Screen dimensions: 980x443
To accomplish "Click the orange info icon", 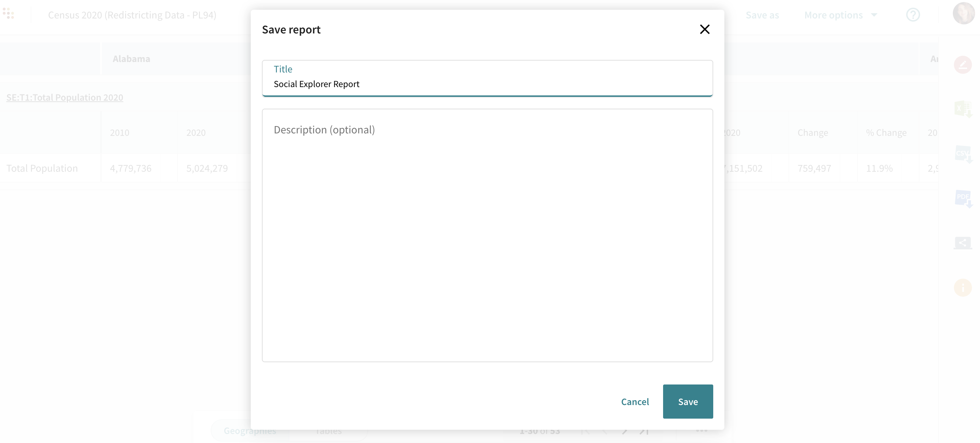I will tap(963, 288).
